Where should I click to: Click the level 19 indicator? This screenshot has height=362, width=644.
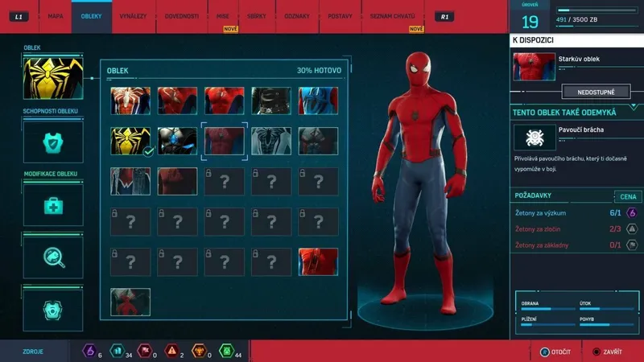pyautogui.click(x=530, y=22)
